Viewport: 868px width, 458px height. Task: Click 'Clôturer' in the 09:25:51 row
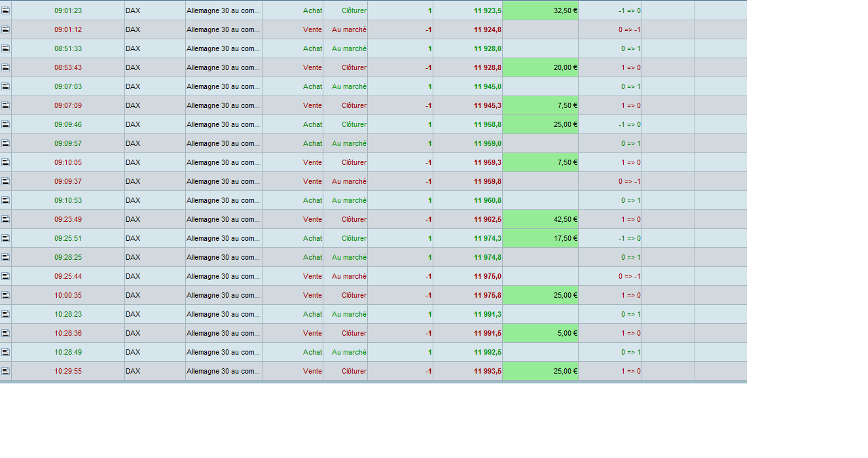354,238
